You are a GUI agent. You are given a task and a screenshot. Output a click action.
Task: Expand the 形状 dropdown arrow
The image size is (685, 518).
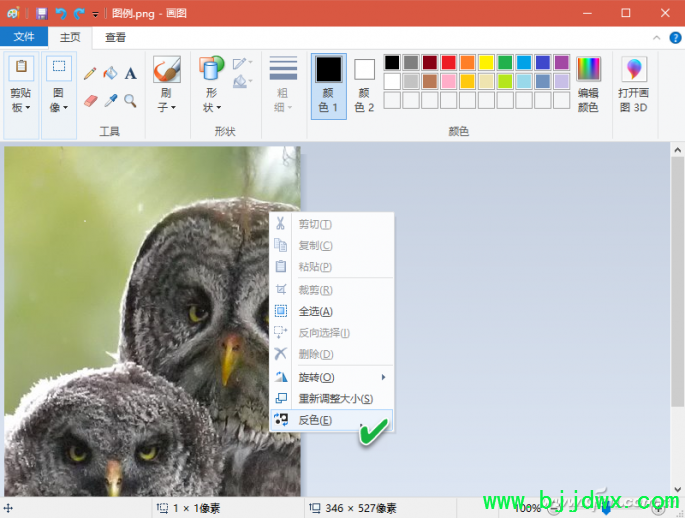pyautogui.click(x=218, y=107)
